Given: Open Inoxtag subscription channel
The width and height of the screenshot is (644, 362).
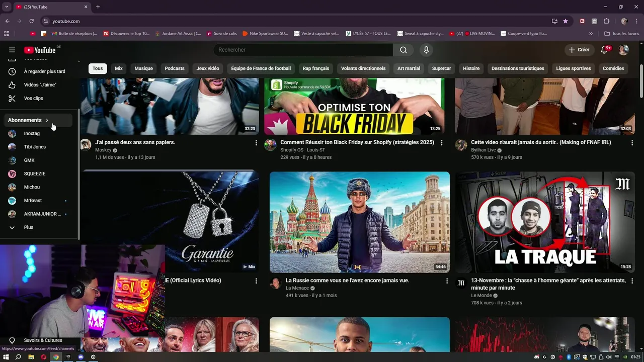Looking at the screenshot, I should pyautogui.click(x=39, y=134).
